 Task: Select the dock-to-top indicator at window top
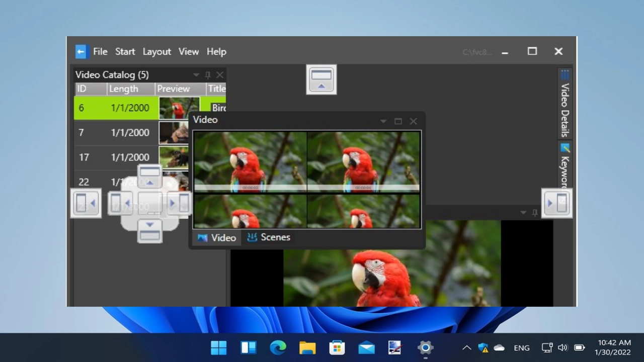(x=321, y=79)
